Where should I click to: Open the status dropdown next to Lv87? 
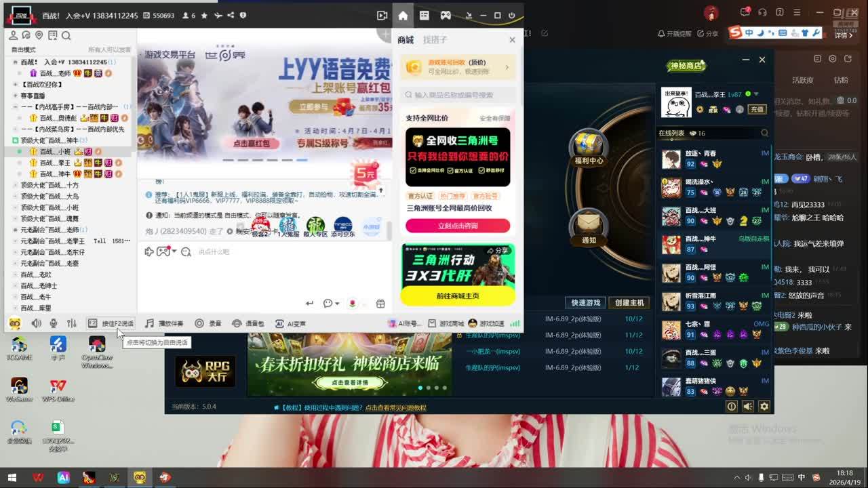756,94
